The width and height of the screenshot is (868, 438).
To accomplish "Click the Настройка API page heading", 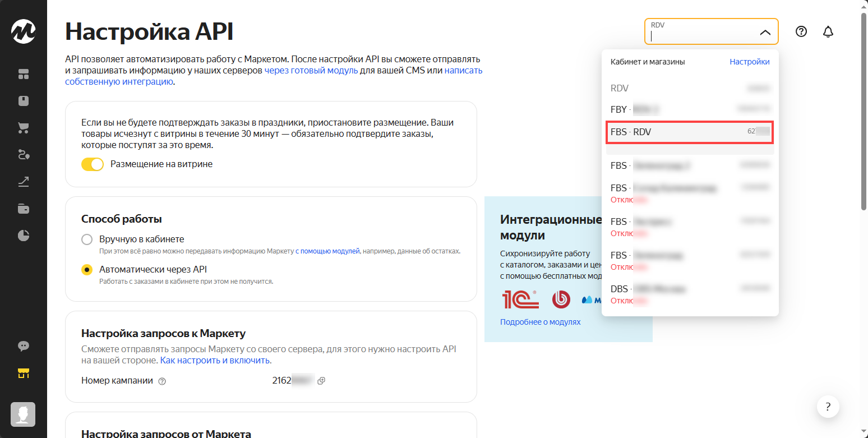I will 149,31.
